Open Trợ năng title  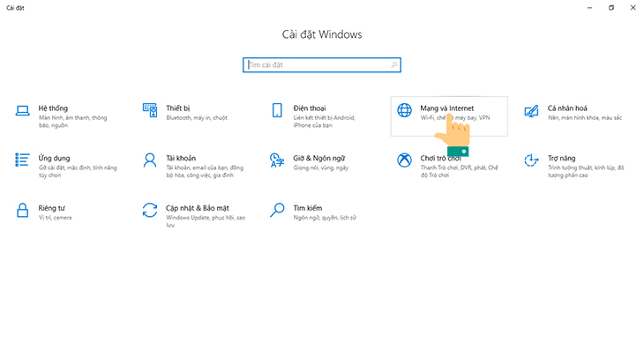click(561, 159)
